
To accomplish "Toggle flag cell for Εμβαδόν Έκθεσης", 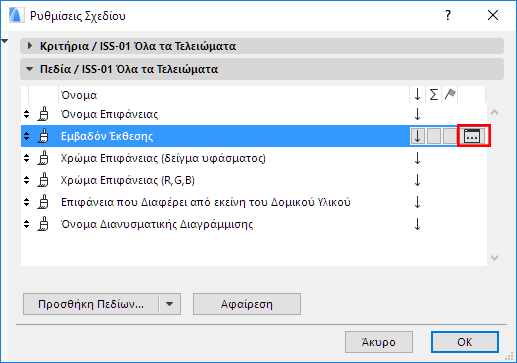I will pyautogui.click(x=449, y=136).
